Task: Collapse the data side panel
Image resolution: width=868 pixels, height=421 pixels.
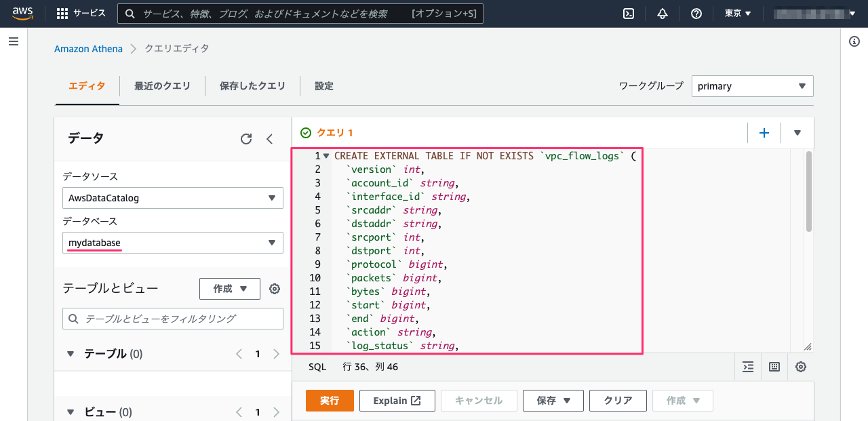Action: click(269, 139)
